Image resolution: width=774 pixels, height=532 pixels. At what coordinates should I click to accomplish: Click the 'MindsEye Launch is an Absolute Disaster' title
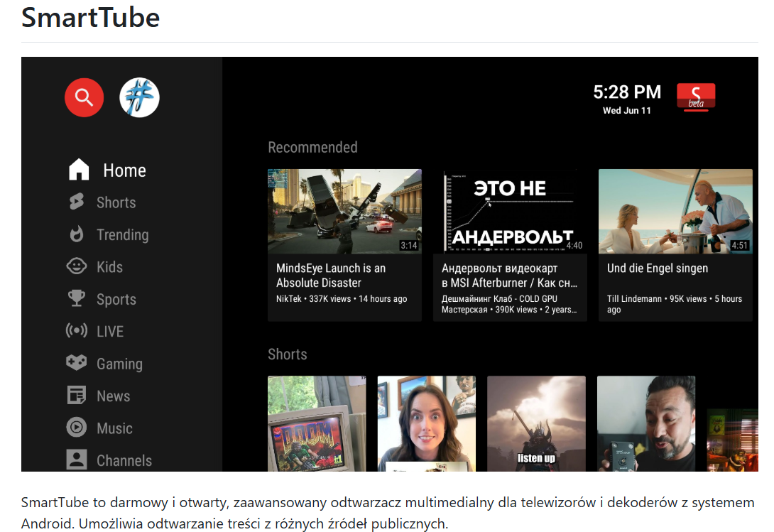pos(331,276)
